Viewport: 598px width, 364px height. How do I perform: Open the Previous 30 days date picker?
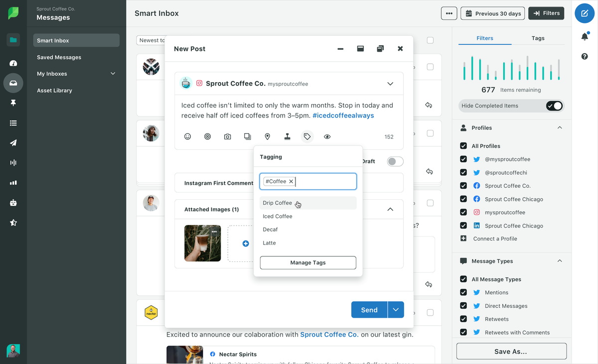[x=493, y=13]
